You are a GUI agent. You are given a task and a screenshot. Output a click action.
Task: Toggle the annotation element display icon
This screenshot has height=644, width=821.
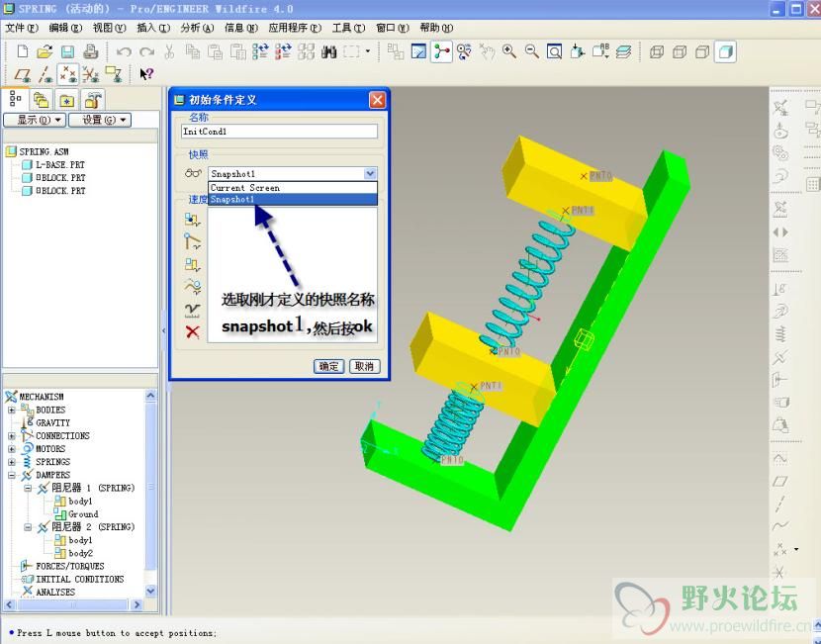(114, 74)
